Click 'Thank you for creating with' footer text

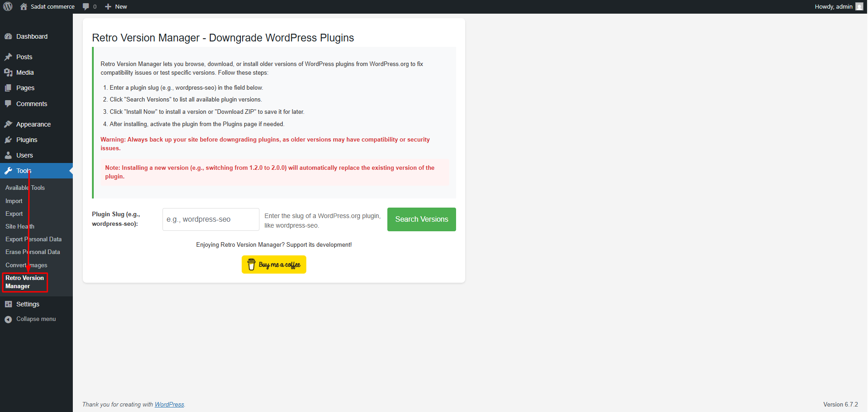click(117, 404)
